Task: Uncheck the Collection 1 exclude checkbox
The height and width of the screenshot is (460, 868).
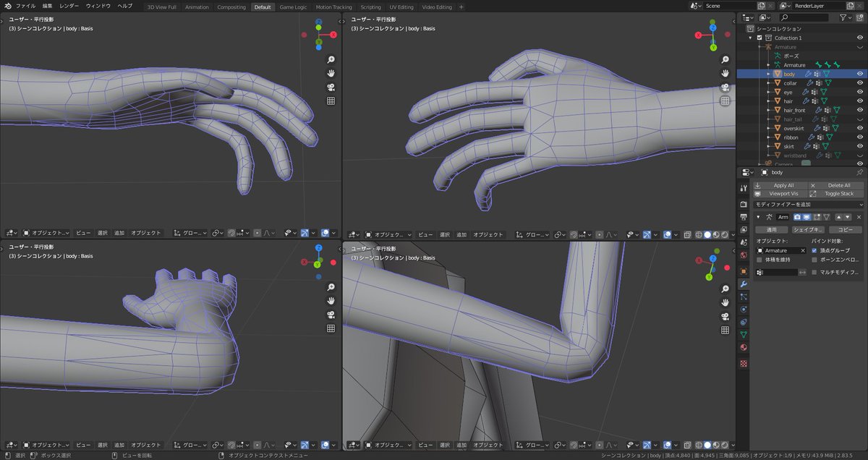Action: click(x=759, y=38)
